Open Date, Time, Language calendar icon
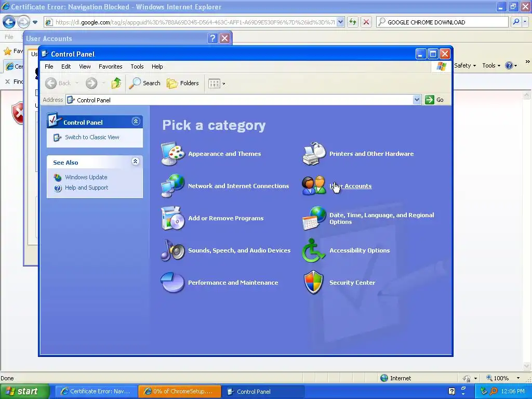Image resolution: width=532 pixels, height=399 pixels. pyautogui.click(x=314, y=218)
